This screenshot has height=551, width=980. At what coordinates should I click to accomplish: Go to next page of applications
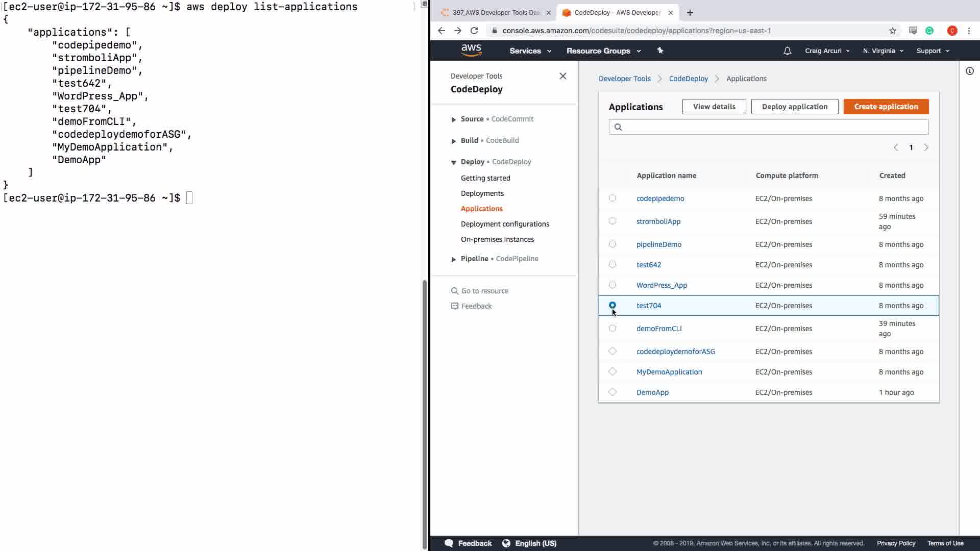[x=926, y=147]
